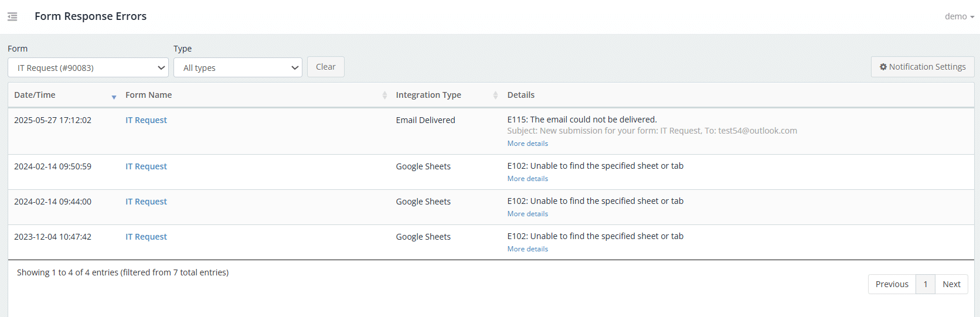Image resolution: width=980 pixels, height=317 pixels.
Task: Open the demo user dropdown
Action: [959, 16]
